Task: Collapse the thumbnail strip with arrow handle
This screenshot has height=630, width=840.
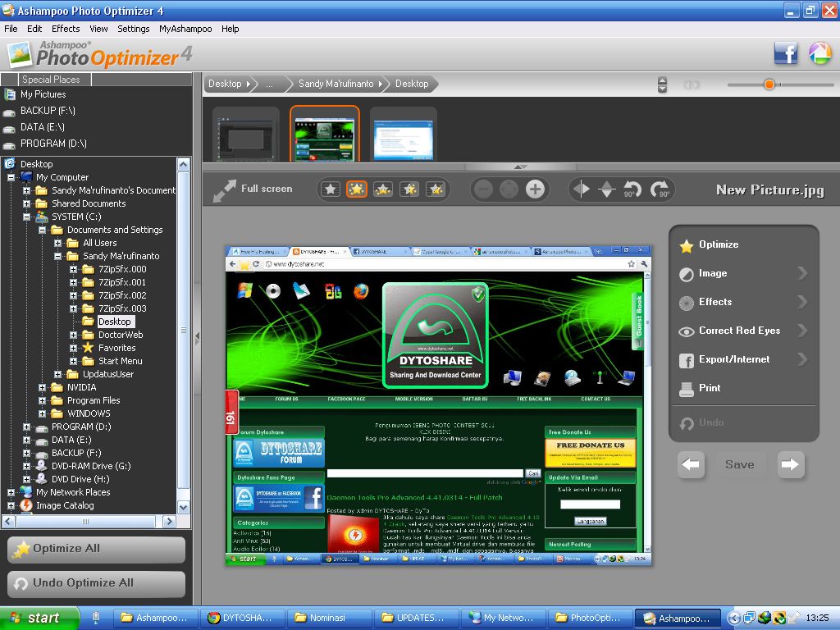Action: tap(521, 167)
